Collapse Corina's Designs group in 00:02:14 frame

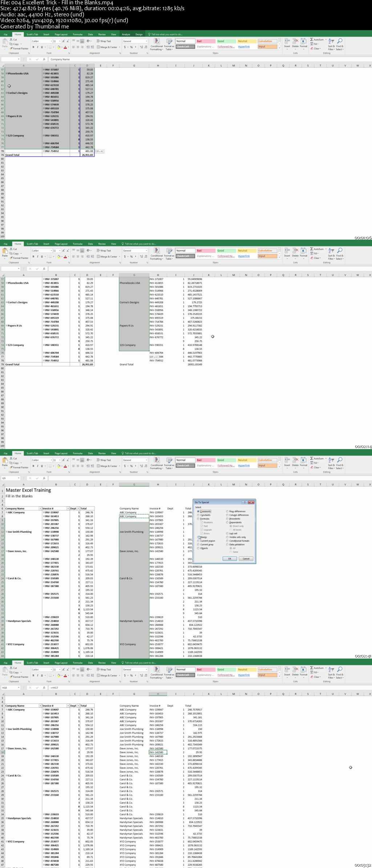pyautogui.click(x=7, y=302)
